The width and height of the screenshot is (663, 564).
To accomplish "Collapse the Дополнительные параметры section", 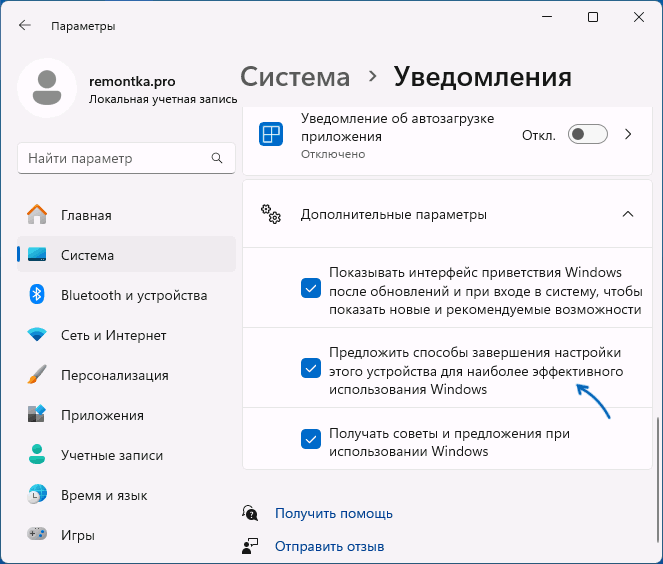I will (627, 214).
